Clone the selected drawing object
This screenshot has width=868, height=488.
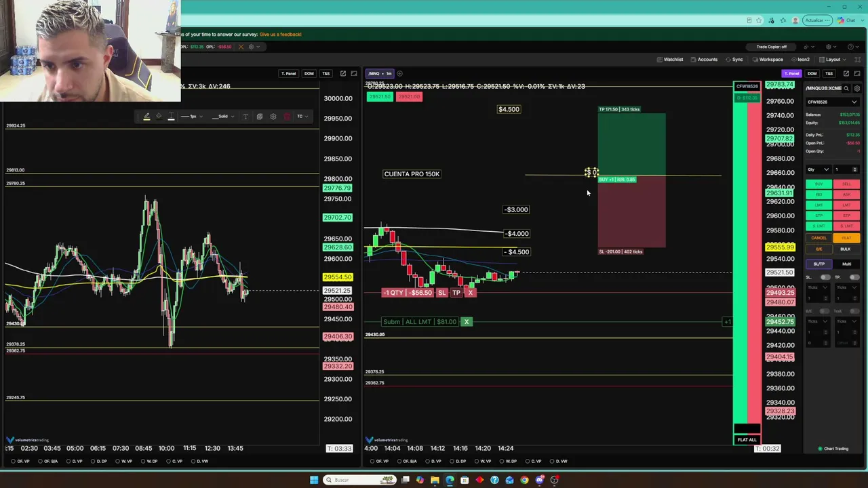click(x=260, y=117)
